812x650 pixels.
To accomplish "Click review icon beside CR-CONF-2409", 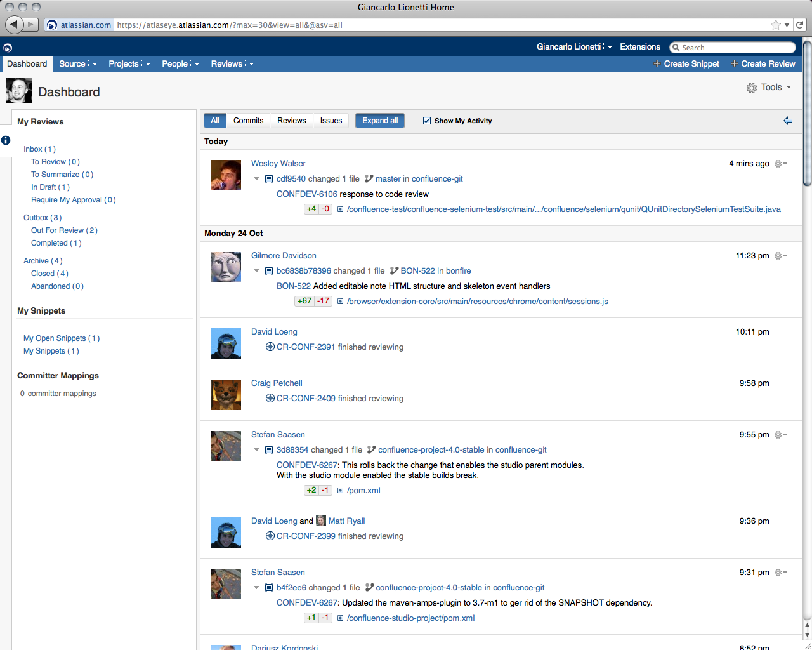I will pyautogui.click(x=270, y=398).
